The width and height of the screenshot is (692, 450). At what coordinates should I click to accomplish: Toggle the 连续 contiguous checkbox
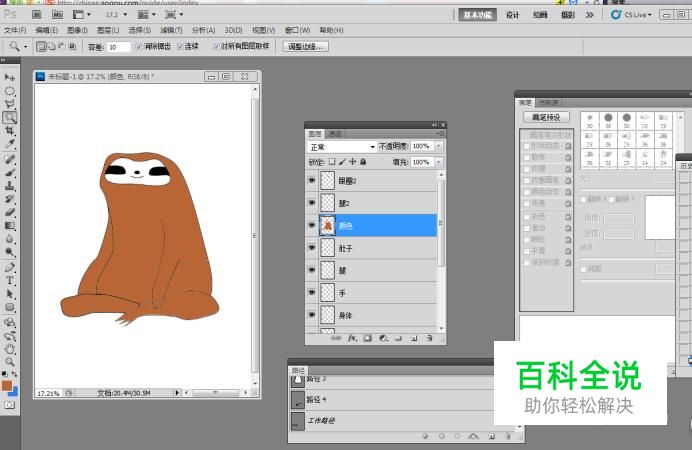coord(180,46)
